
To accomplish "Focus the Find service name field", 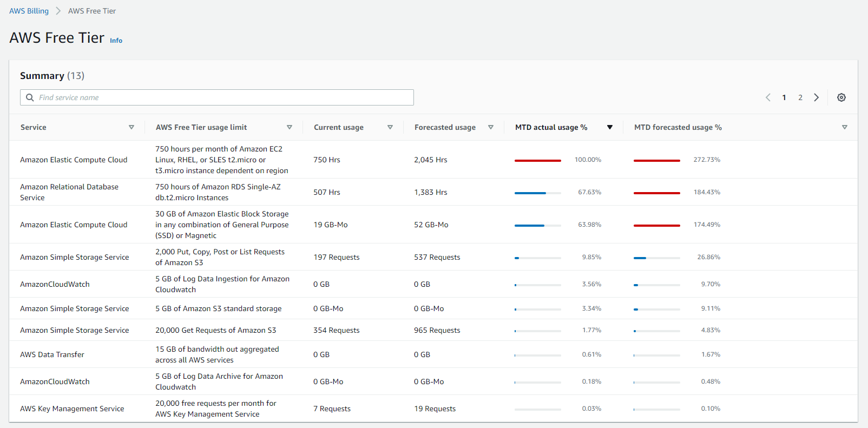I will click(x=217, y=97).
